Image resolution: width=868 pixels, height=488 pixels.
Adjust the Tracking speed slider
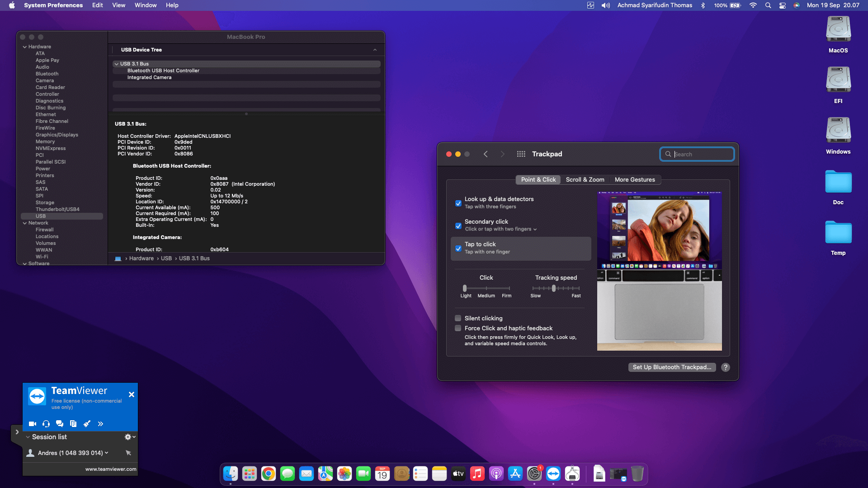[554, 288]
